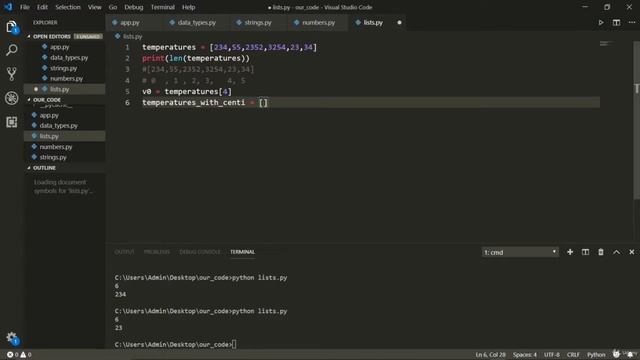Image resolution: width=640 pixels, height=360 pixels.
Task: Collapse the OUR_CODE folder section
Action: [47, 100]
